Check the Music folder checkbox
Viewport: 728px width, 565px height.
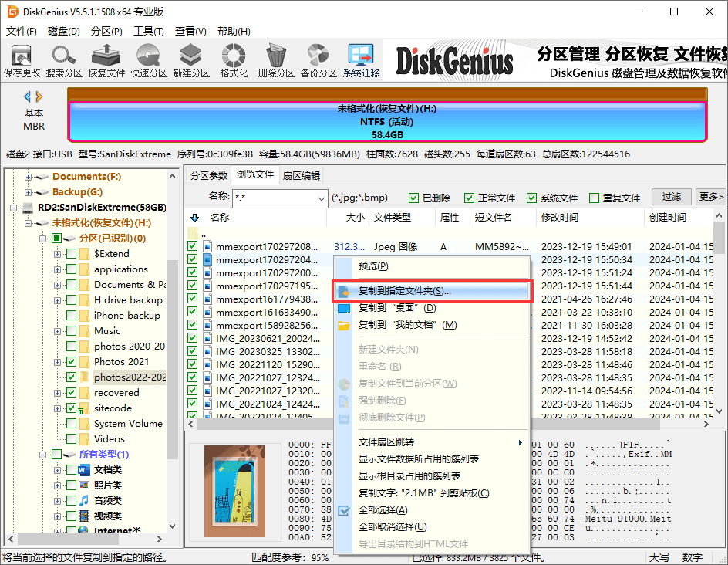point(72,331)
